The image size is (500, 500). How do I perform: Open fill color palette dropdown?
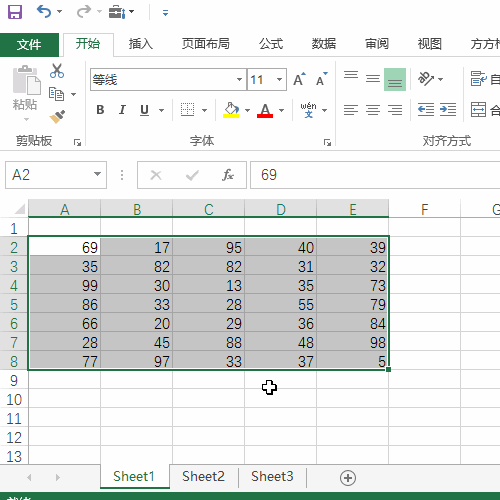[247, 110]
